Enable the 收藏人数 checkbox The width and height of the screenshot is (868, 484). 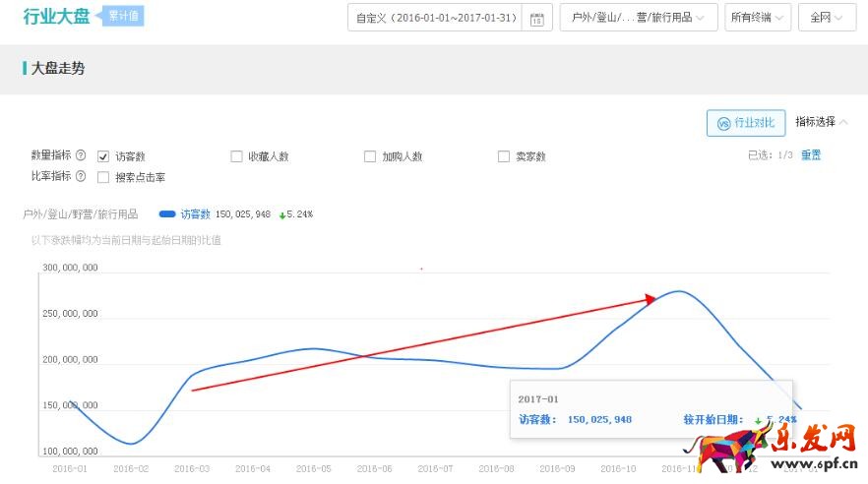[x=236, y=156]
